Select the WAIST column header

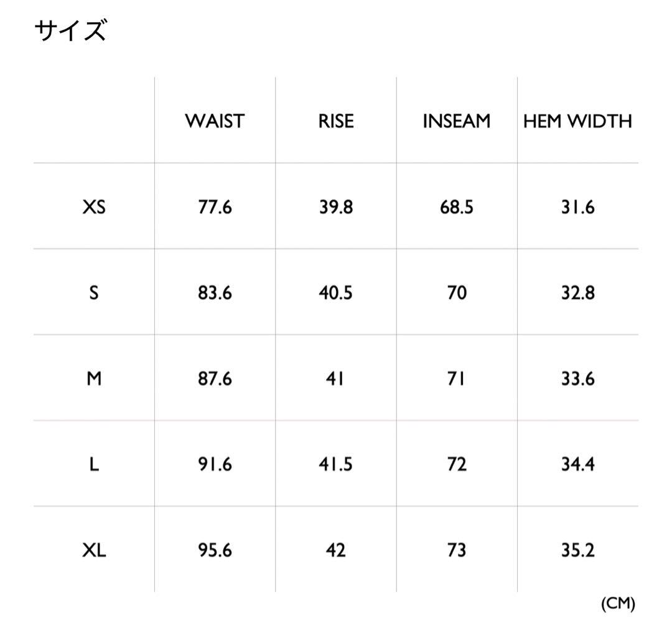[215, 121]
